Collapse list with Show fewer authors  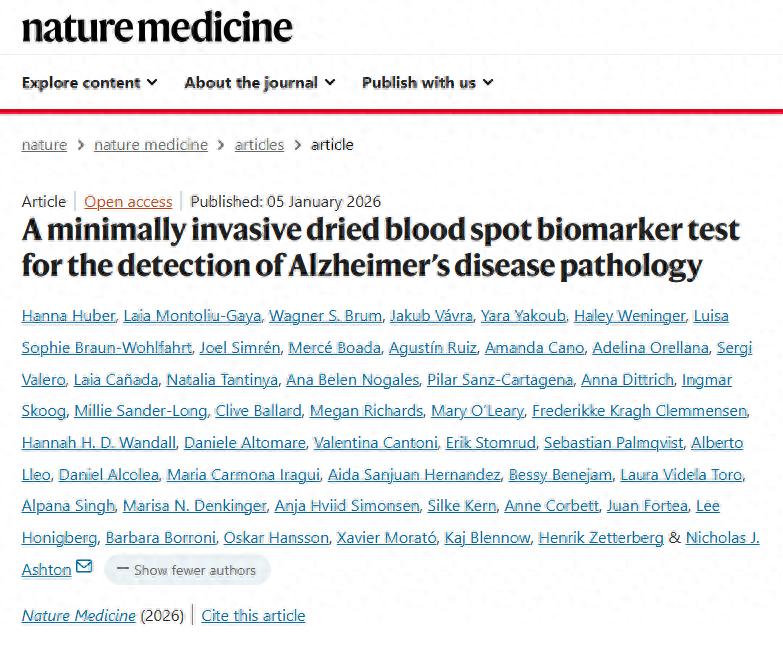point(187,570)
